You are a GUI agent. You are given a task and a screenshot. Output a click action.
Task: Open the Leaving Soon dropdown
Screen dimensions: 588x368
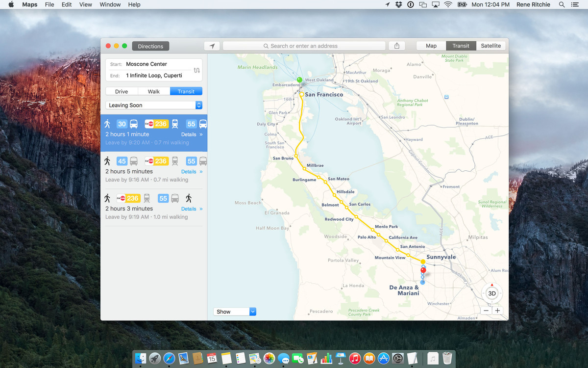pyautogui.click(x=154, y=105)
